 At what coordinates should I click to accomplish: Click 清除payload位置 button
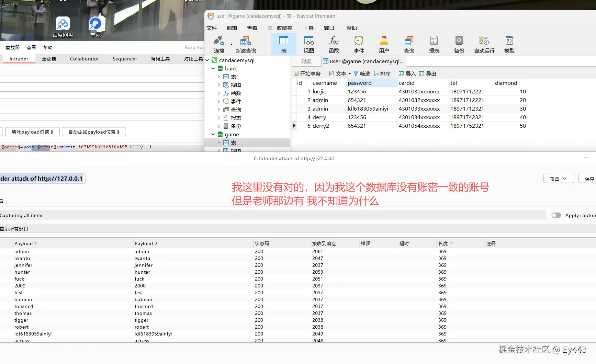[32, 132]
